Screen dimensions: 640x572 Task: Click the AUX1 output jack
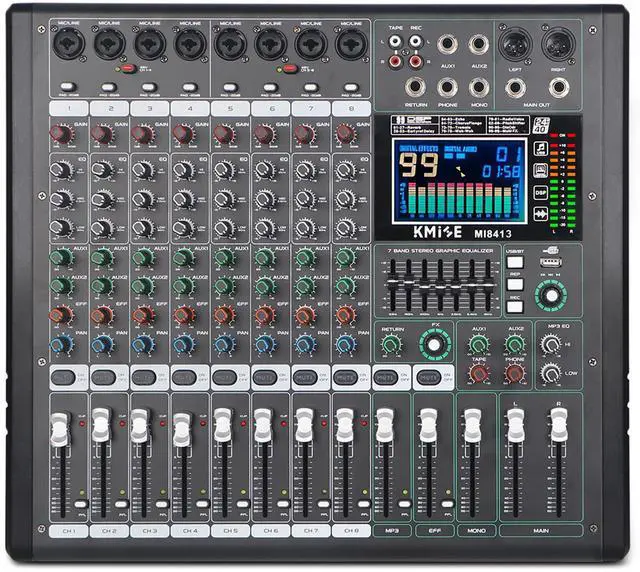(x=447, y=44)
